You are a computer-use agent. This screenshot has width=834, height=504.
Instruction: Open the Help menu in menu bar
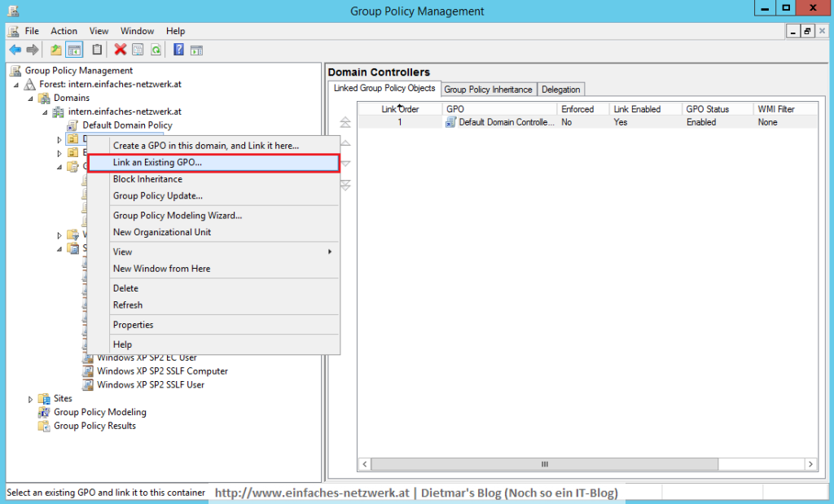tap(175, 31)
